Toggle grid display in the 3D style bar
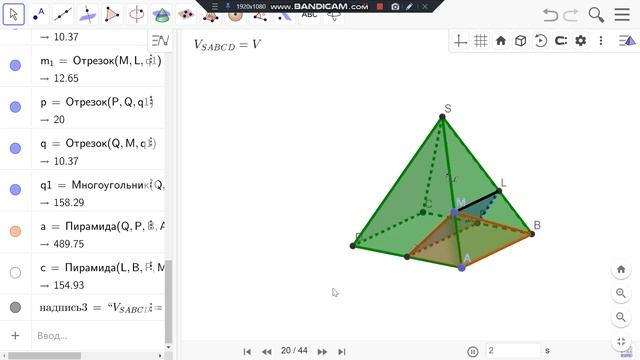The width and height of the screenshot is (640, 360). click(x=480, y=41)
